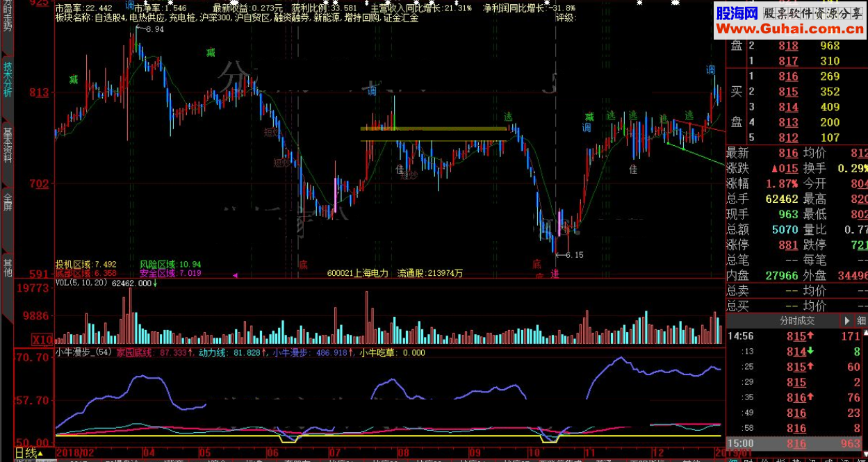The width and height of the screenshot is (868, 462).
Task: Click the X10 volume scale label
Action: coord(42,340)
